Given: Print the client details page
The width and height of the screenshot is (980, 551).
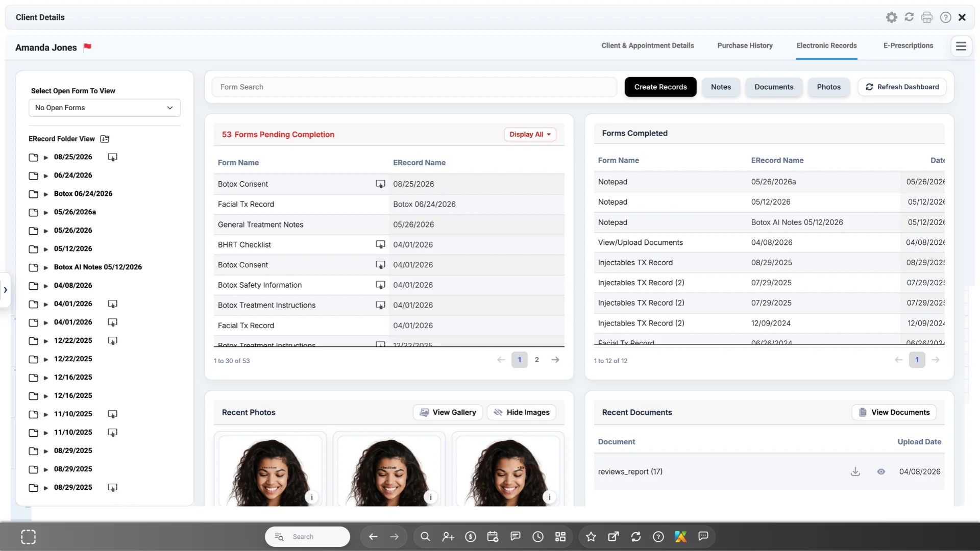Looking at the screenshot, I should (x=927, y=17).
